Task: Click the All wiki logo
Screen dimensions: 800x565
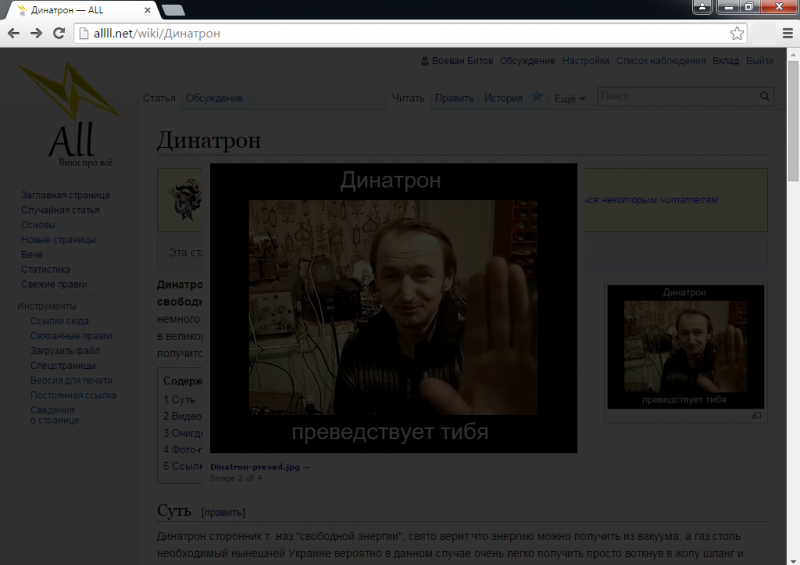Action: [70, 115]
